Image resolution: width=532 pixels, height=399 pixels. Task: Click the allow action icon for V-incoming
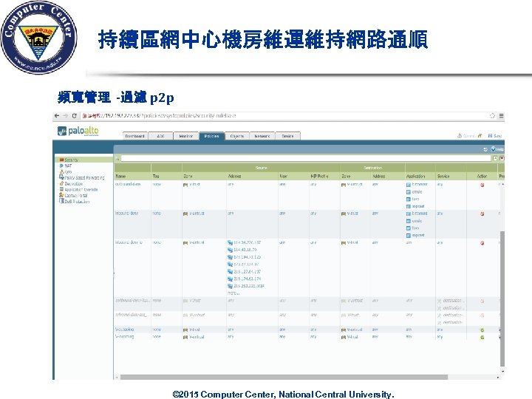tap(482, 337)
